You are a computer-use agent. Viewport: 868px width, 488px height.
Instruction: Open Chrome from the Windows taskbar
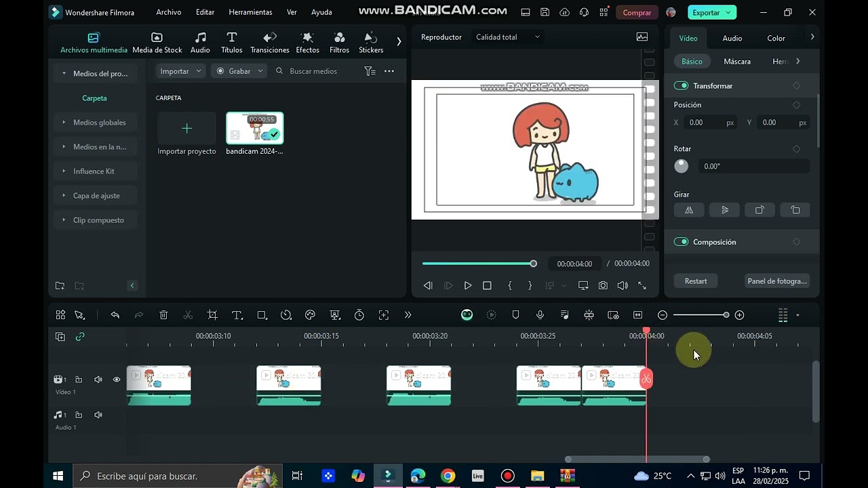tap(448, 476)
